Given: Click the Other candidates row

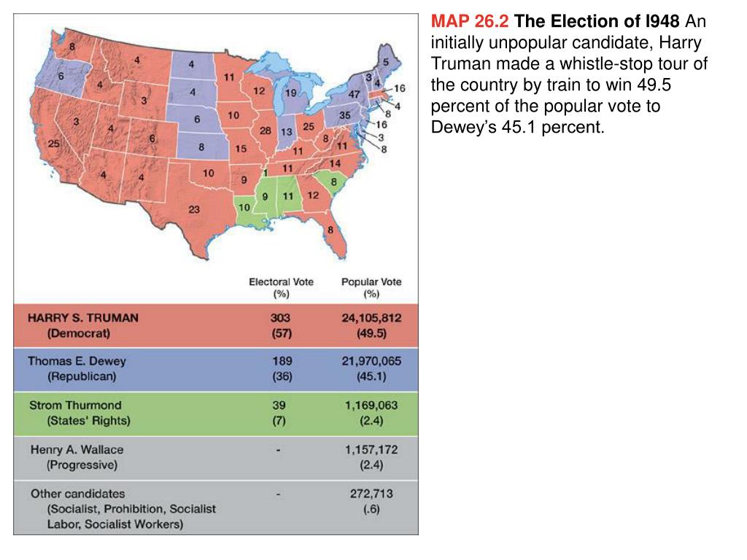Looking at the screenshot, I should pyautogui.click(x=216, y=507).
